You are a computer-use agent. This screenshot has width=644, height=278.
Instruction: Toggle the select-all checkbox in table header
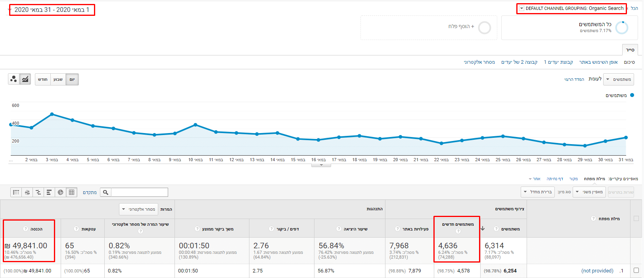click(636, 219)
